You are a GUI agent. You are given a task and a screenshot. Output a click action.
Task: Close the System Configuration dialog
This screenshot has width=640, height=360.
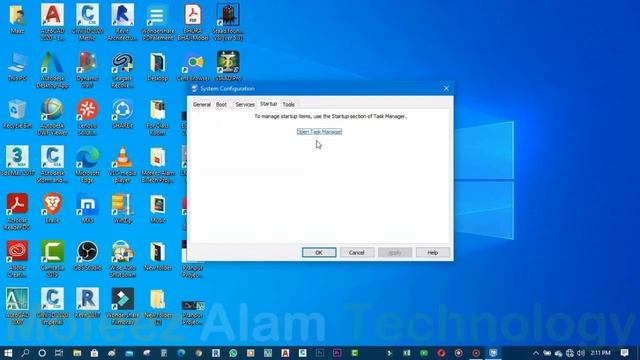pyautogui.click(x=446, y=88)
